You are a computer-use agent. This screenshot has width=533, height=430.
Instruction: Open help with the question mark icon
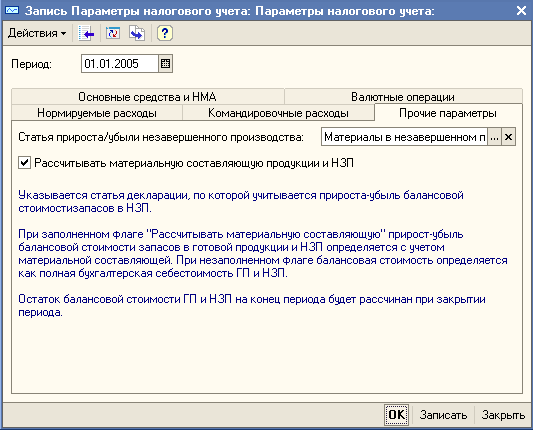tap(165, 33)
